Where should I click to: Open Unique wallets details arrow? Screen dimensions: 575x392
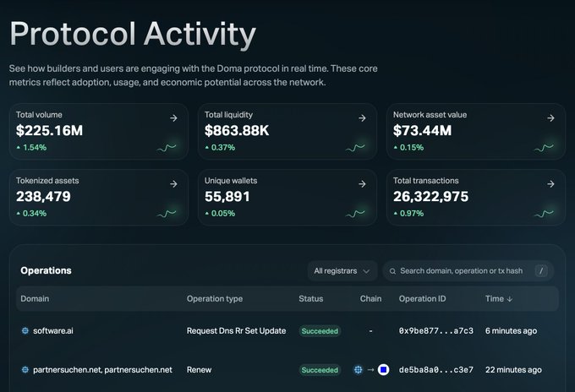362,184
